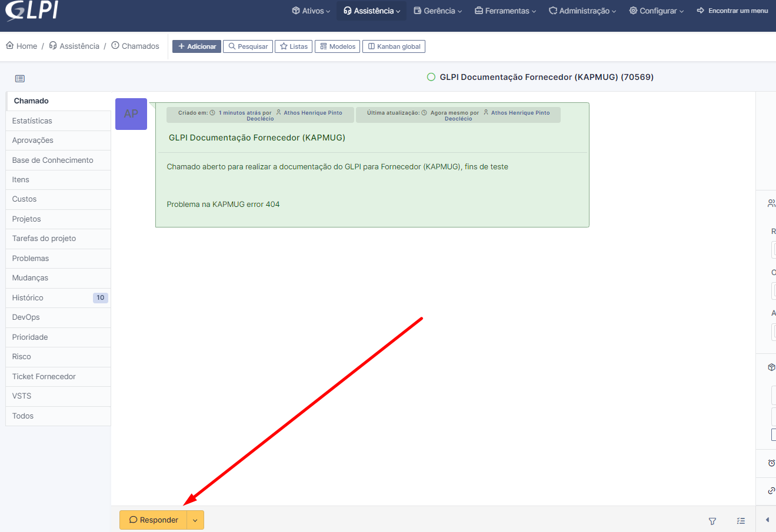
Task: Click the GLPI logo
Action: click(32, 11)
